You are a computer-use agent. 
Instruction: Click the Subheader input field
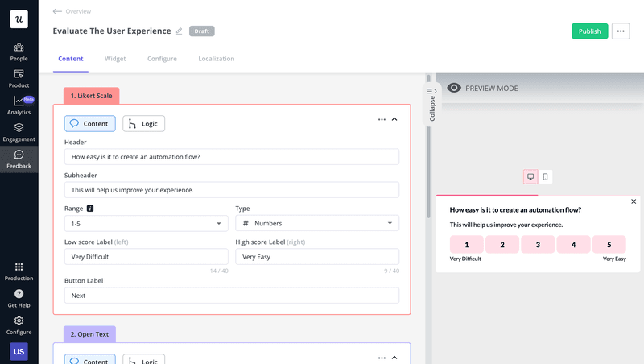coord(232,190)
